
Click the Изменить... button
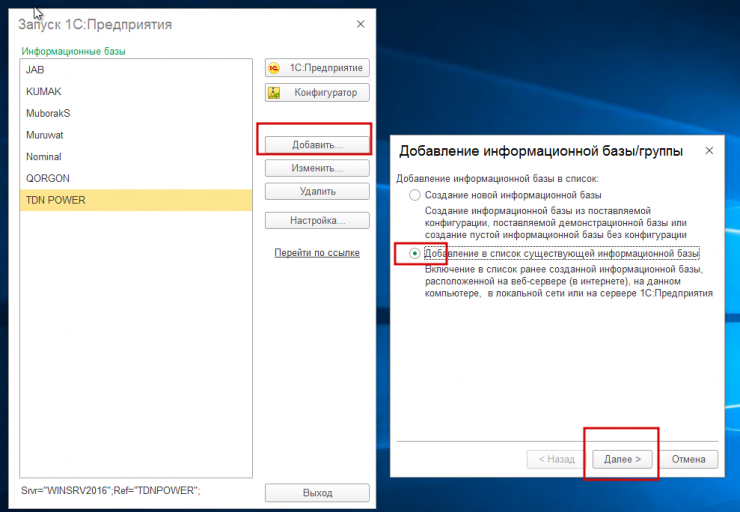[x=317, y=168]
